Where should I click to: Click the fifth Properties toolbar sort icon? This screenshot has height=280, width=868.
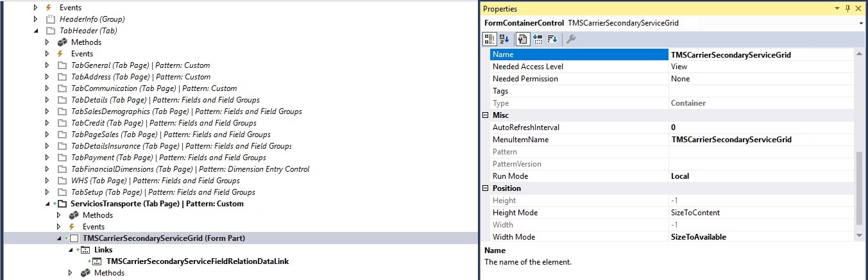(552, 40)
